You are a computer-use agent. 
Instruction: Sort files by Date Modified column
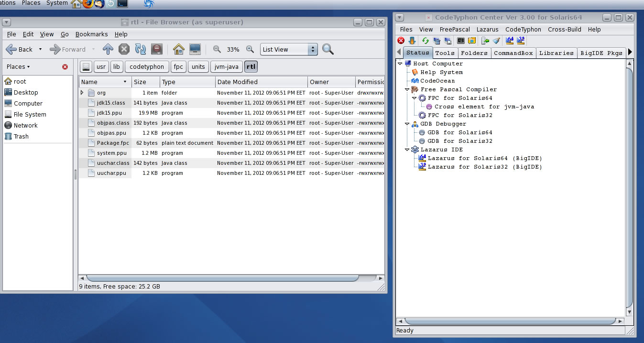tap(262, 82)
